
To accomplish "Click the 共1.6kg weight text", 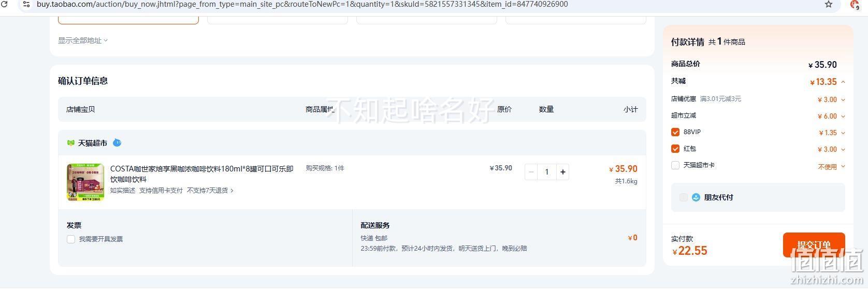I will (626, 181).
